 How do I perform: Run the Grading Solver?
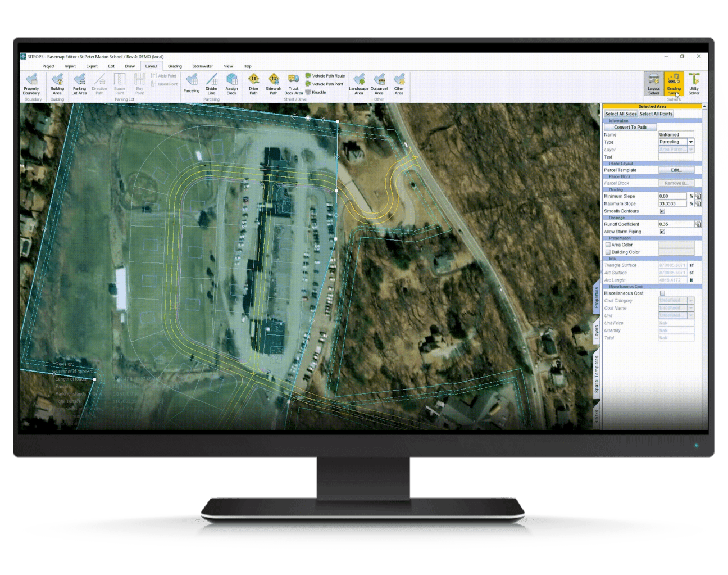pyautogui.click(x=674, y=84)
